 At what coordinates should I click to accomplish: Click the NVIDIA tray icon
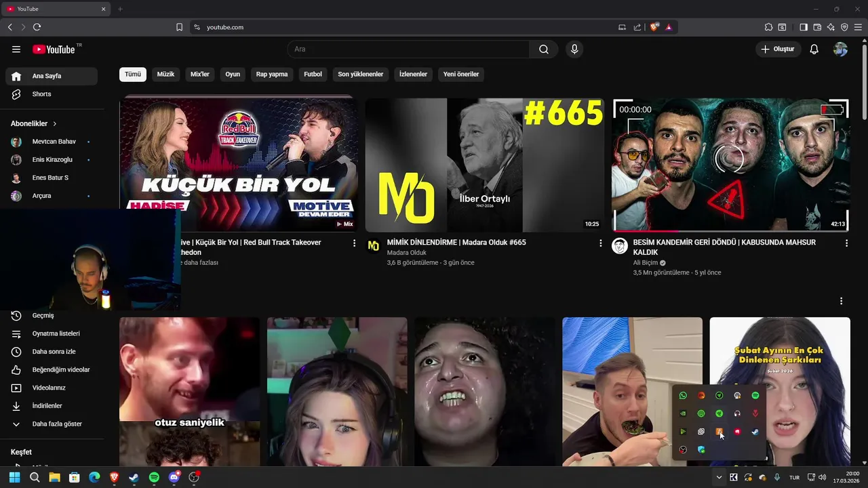coord(683,413)
